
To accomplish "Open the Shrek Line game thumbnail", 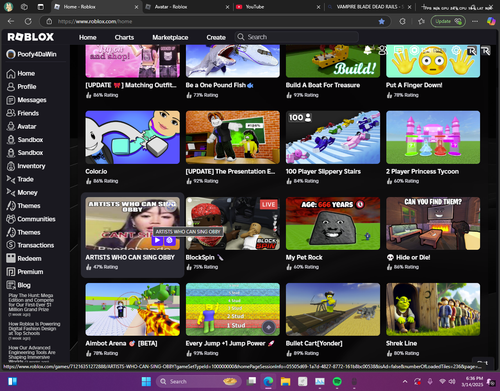I will (433, 309).
